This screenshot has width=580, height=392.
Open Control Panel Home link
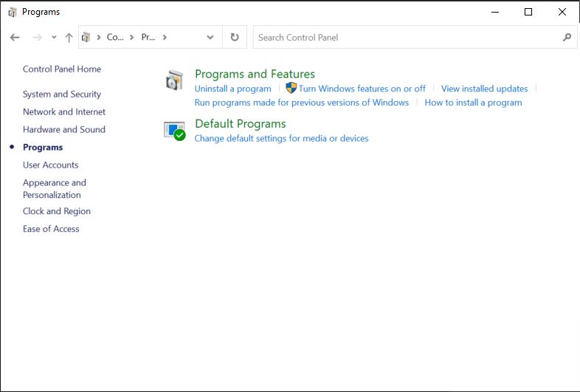(62, 69)
